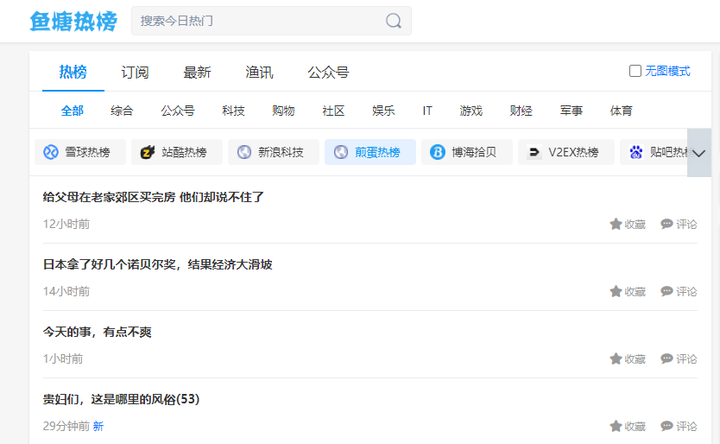The image size is (720, 444).
Task: Click the V2EX热榜 source icon
Action: point(534,153)
